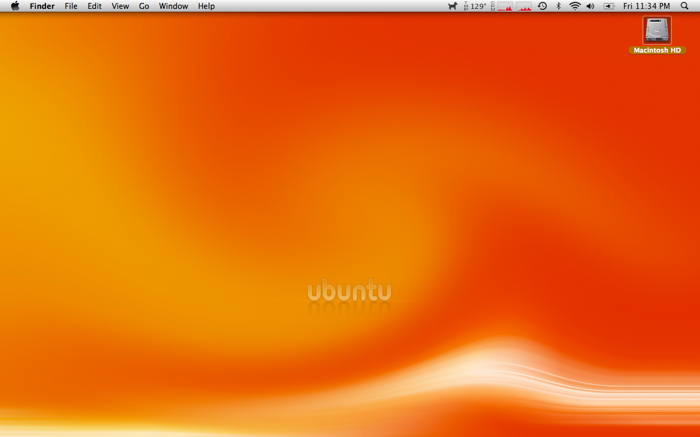The image size is (700, 437).
Task: Select the Macintosh HD drive icon
Action: [657, 30]
